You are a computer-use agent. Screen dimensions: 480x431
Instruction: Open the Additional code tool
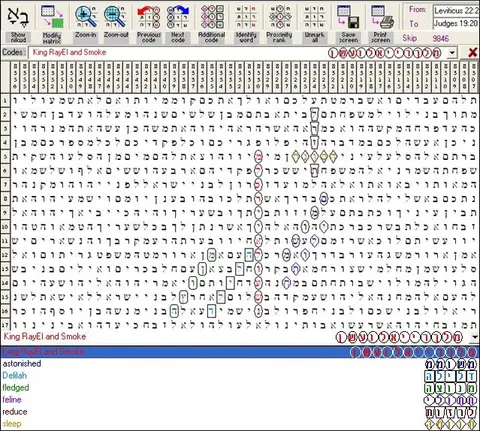click(x=212, y=17)
